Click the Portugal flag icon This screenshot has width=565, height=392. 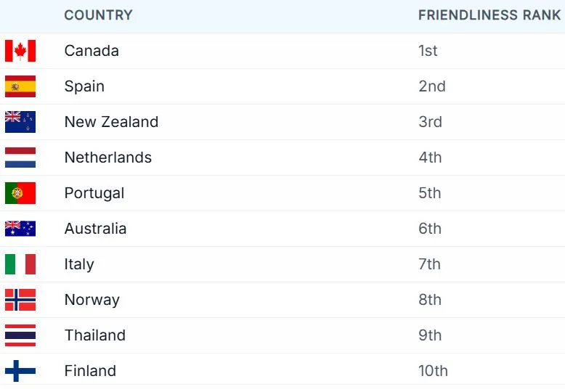pos(20,193)
